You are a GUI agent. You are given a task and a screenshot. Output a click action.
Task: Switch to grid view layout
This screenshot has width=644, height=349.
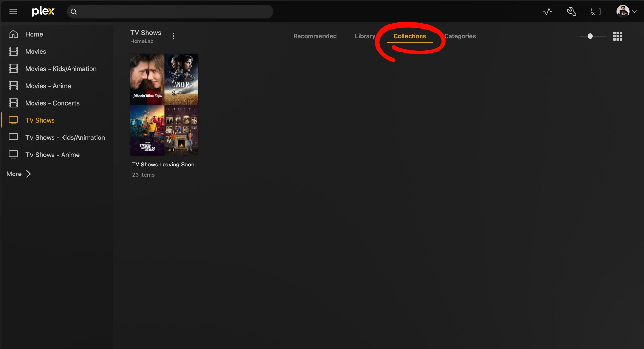618,36
